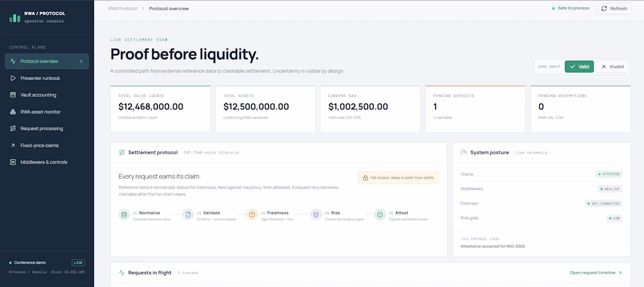Expand the Protocol overview chevron arrow
Image resolution: width=644 pixels, height=287 pixels.
[81, 61]
